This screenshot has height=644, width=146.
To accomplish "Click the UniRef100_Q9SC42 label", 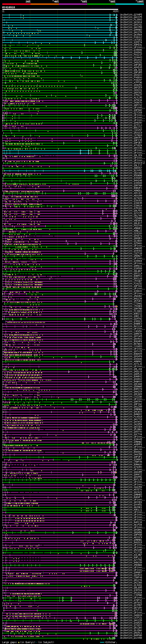I will pyautogui.click(x=131, y=25).
